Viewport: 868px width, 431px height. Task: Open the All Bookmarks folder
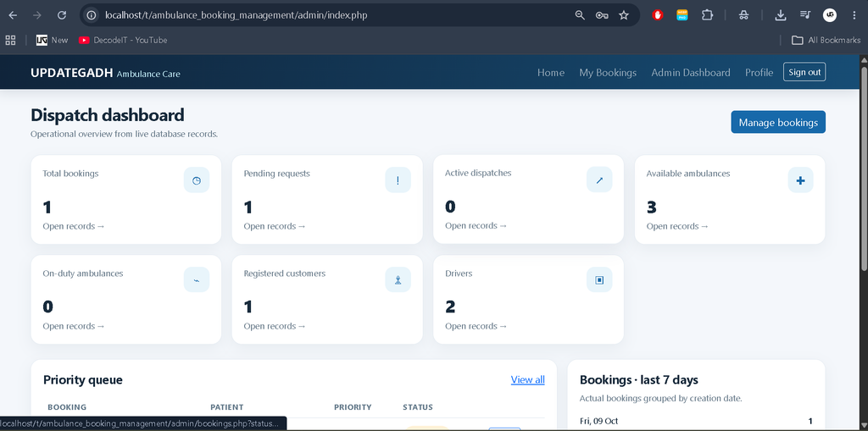(826, 40)
